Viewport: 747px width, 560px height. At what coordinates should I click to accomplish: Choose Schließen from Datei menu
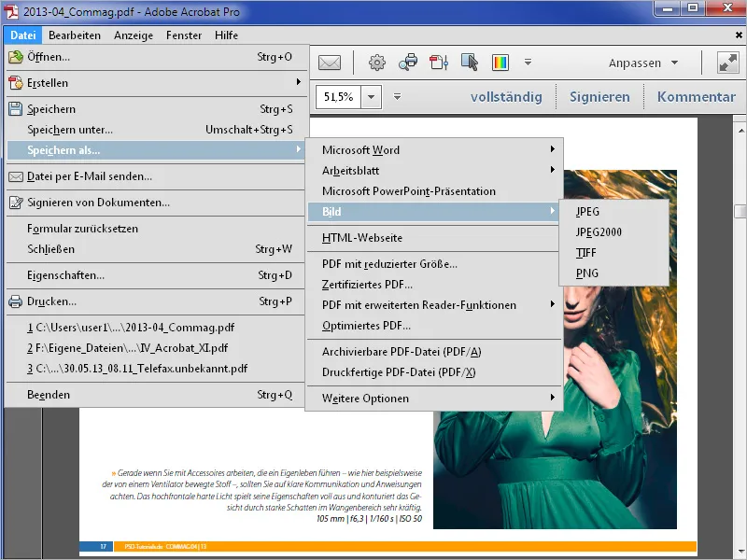155,249
